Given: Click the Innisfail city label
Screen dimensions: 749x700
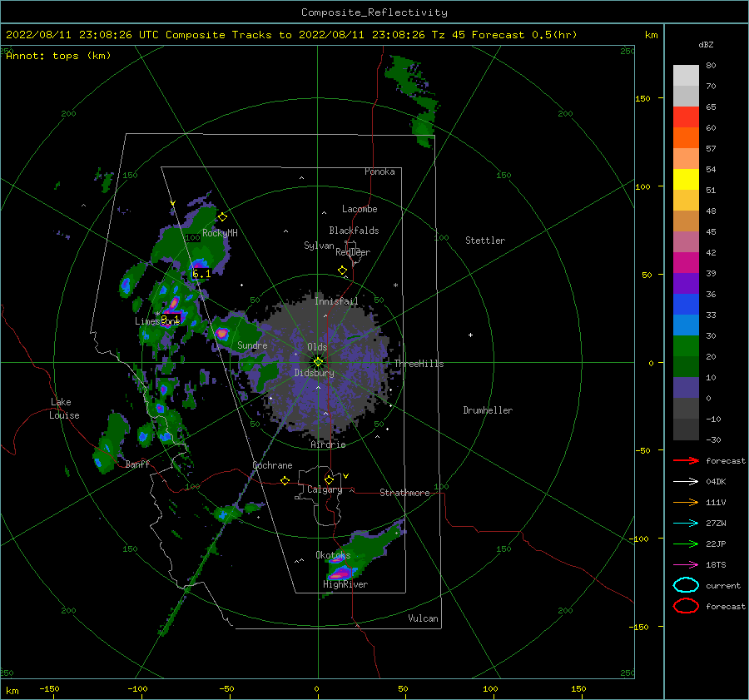Looking at the screenshot, I should tap(336, 301).
